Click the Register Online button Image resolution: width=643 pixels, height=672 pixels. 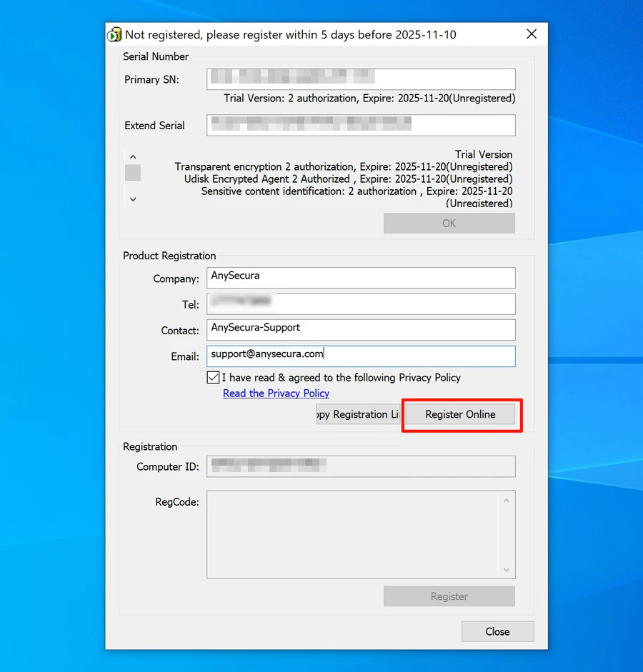coord(460,414)
